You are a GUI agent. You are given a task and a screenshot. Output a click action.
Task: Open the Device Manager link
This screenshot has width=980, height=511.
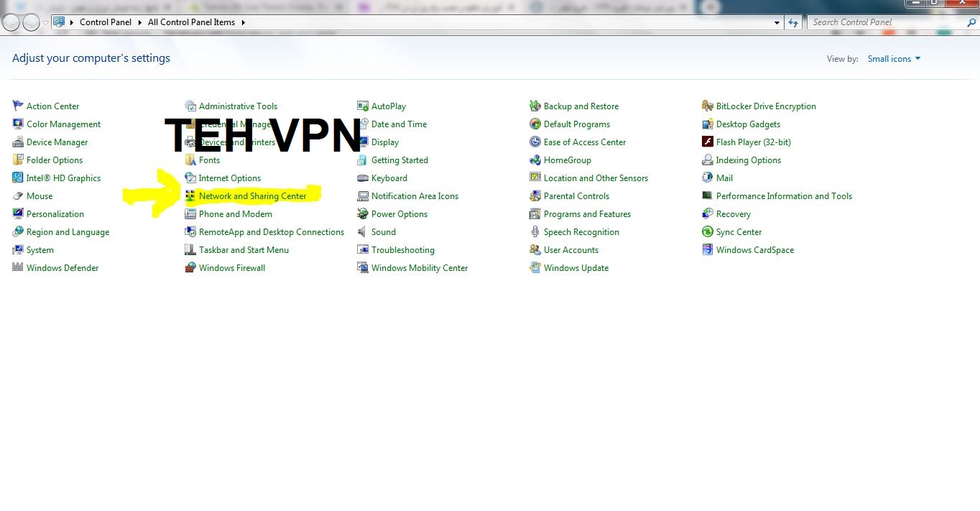point(57,142)
